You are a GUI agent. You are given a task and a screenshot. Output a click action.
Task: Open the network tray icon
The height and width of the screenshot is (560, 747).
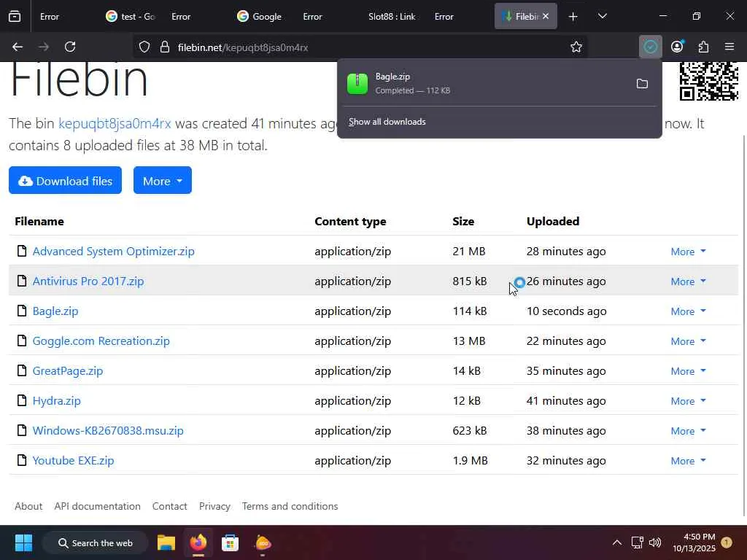tap(637, 542)
